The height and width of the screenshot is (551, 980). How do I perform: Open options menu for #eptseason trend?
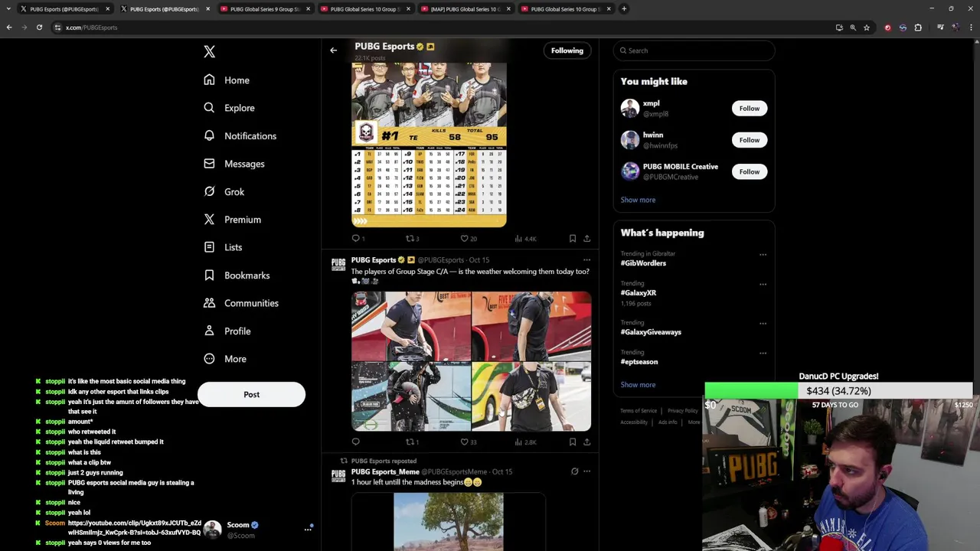tap(763, 353)
